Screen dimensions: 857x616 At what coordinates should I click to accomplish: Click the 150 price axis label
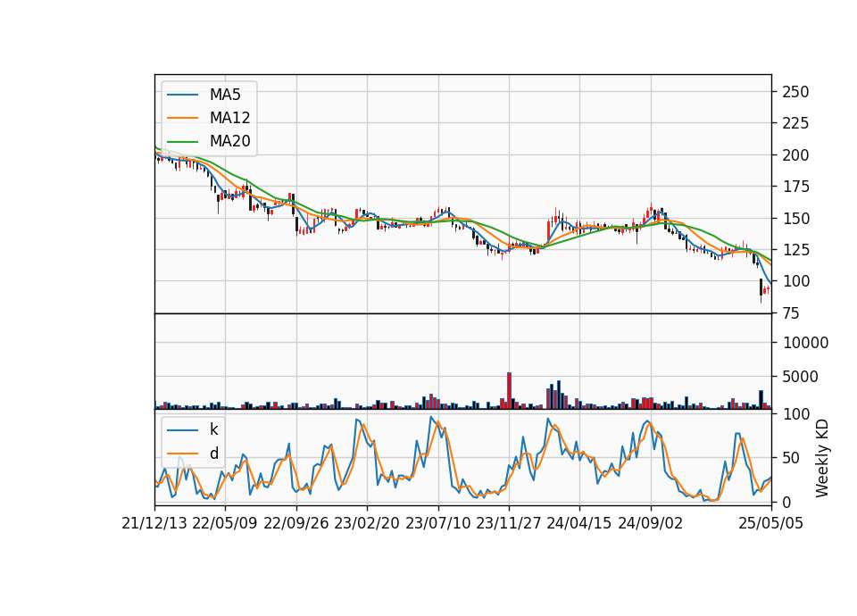tap(795, 218)
